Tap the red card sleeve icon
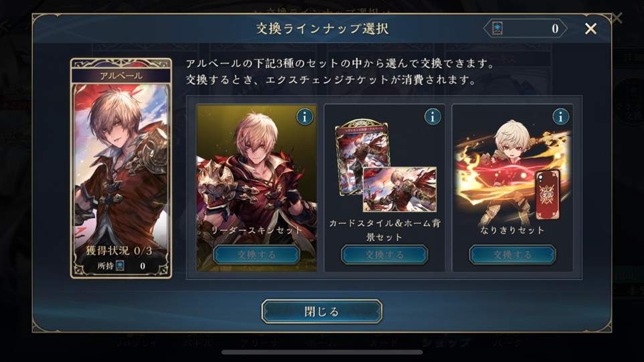This screenshot has height=362, width=644. pos(548,194)
